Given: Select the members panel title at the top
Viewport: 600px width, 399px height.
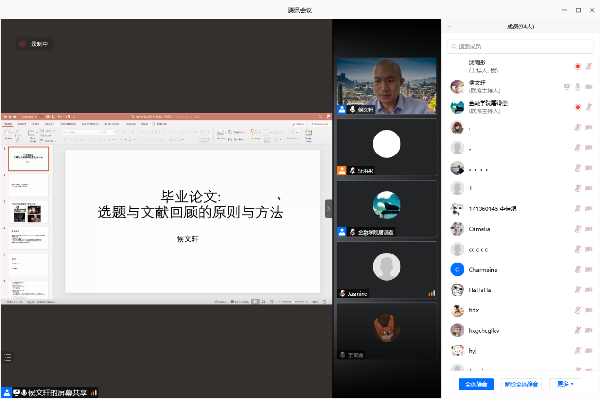Looking at the screenshot, I should tap(520, 26).
